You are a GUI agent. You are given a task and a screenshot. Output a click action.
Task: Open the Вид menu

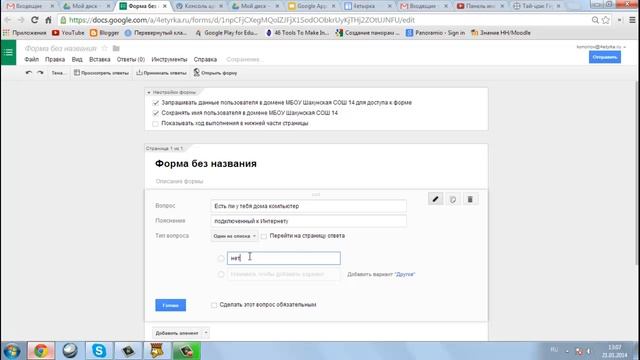pos(77,59)
